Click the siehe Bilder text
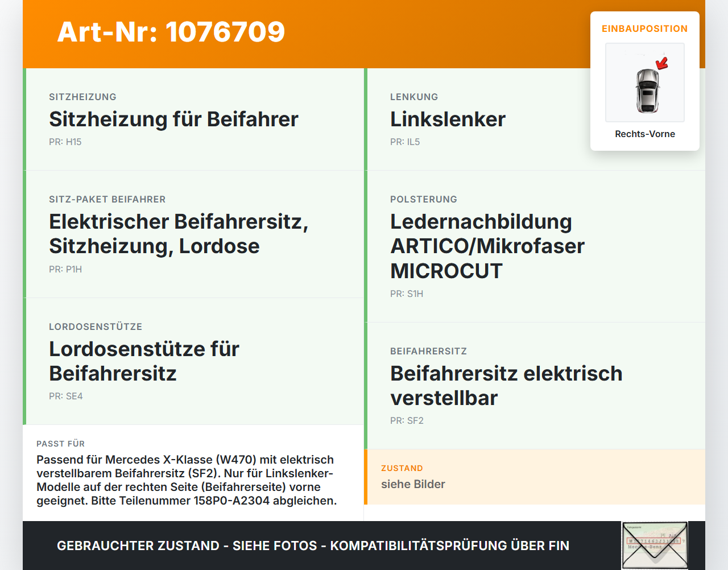The width and height of the screenshot is (728, 570). (413, 484)
